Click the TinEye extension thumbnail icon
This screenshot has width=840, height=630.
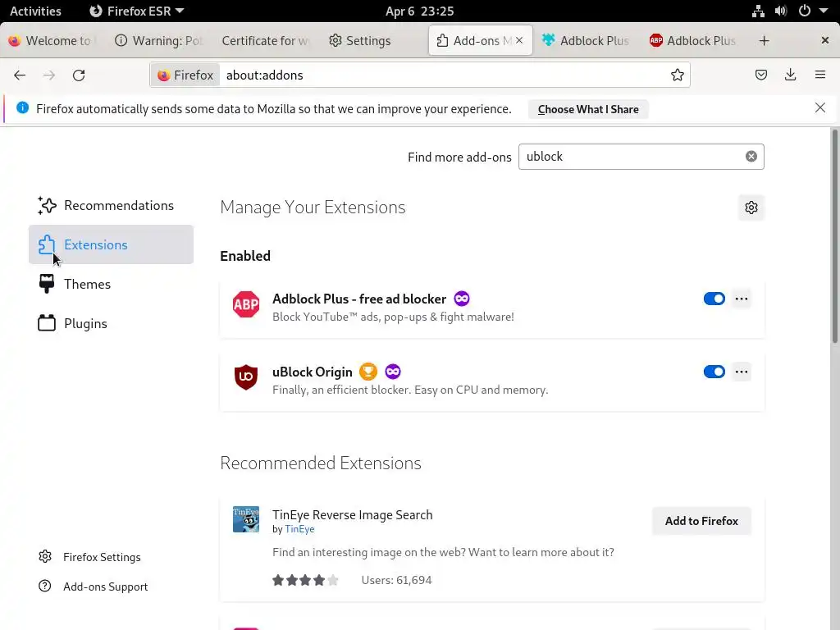tap(246, 519)
